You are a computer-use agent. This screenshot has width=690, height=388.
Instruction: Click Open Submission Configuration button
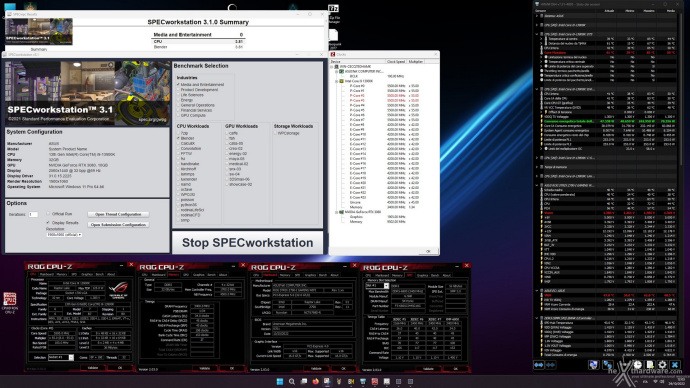118,224
